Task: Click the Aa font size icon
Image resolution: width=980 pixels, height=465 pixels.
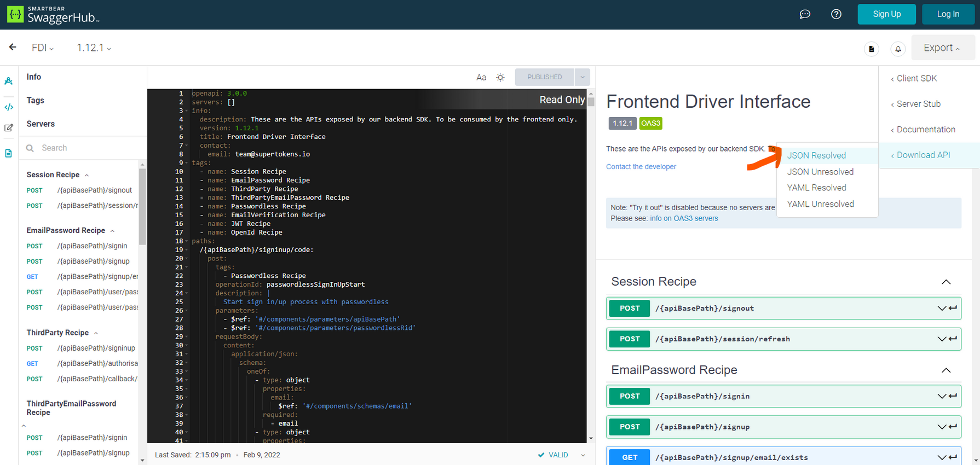Action: tap(481, 78)
